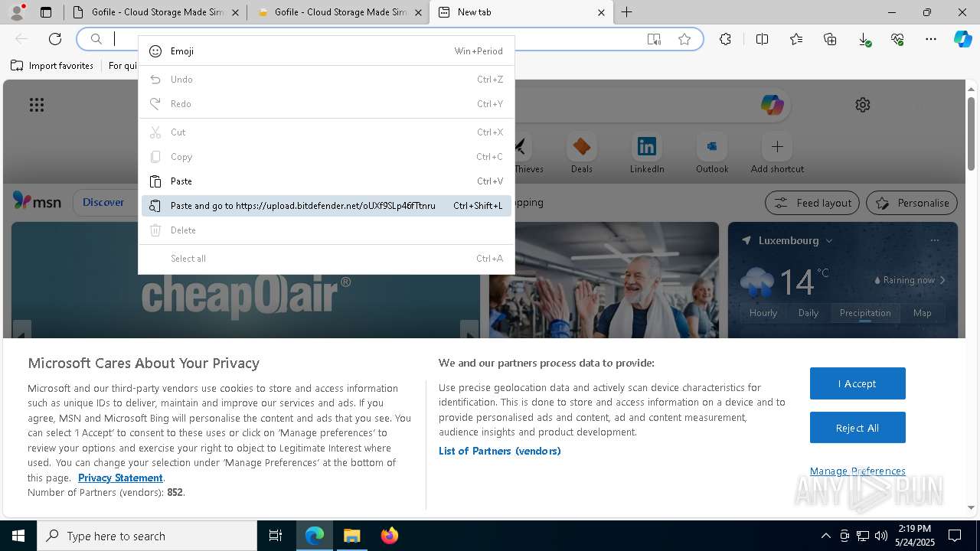The height and width of the screenshot is (551, 980).
Task: Open the Precipitation weather tab
Action: pos(865,313)
